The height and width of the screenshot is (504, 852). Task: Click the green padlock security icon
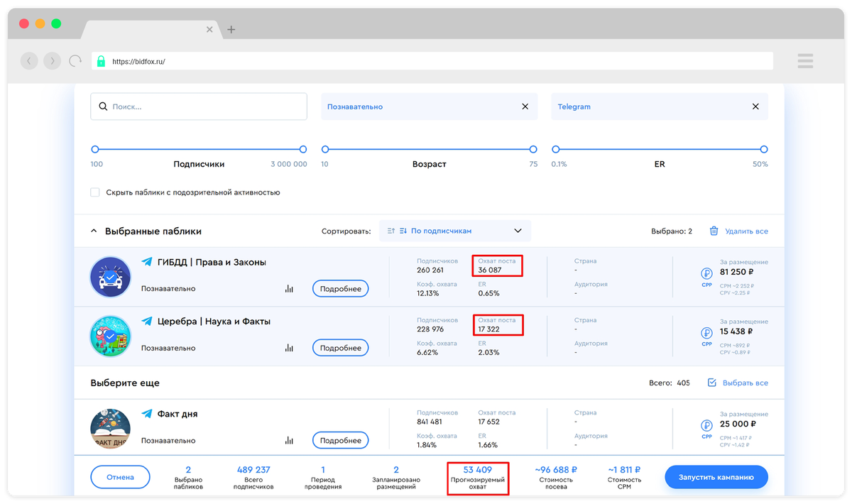[101, 61]
